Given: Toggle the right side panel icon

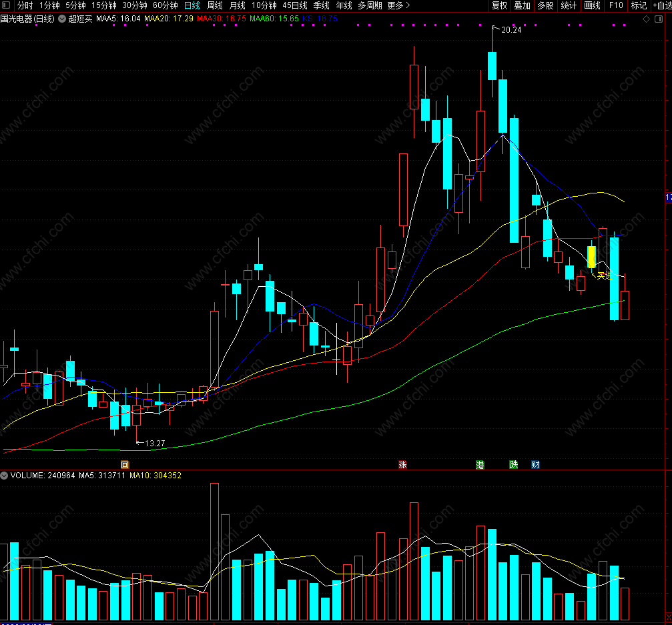Looking at the screenshot, I should (x=659, y=19).
